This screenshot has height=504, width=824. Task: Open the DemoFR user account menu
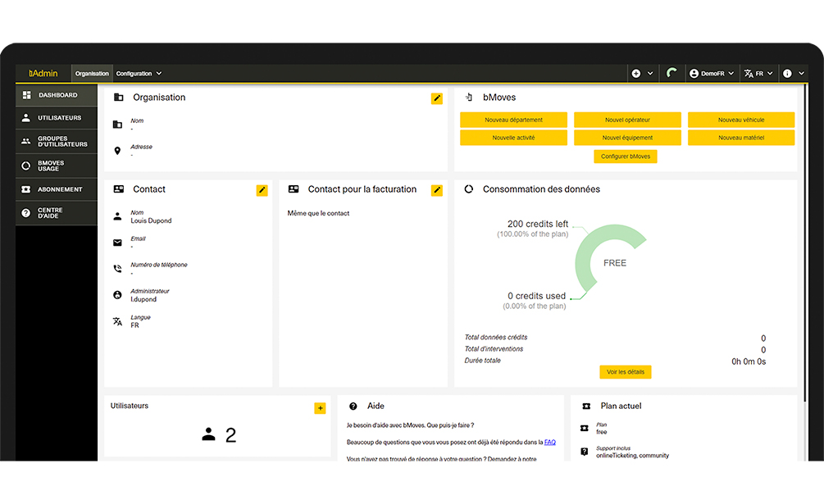[x=712, y=74]
